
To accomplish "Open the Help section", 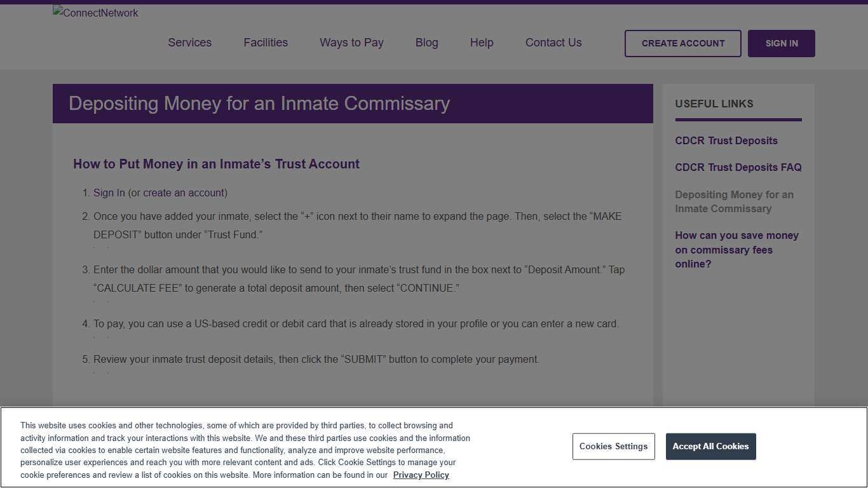I will (481, 43).
